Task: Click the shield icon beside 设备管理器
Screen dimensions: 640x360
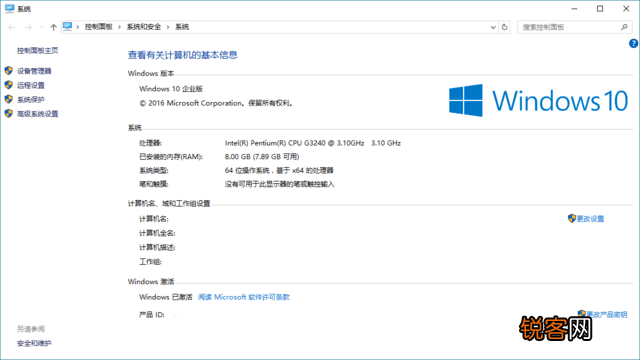Action: pos(9,71)
